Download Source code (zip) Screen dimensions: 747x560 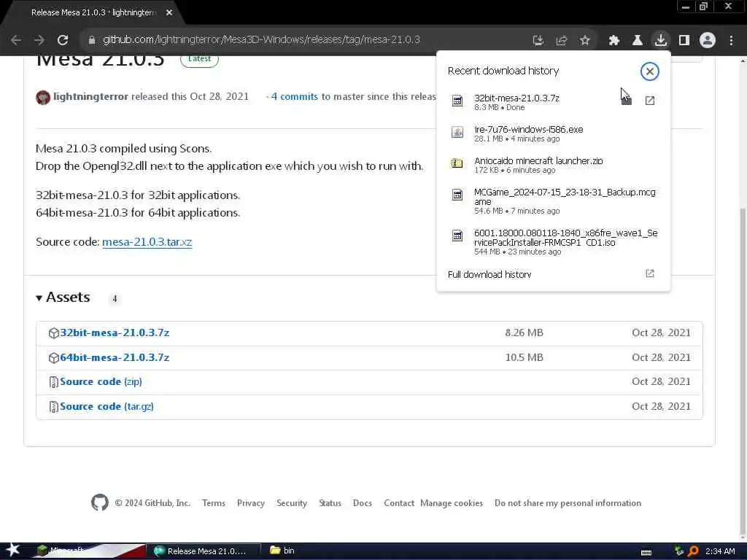pyautogui.click(x=101, y=382)
